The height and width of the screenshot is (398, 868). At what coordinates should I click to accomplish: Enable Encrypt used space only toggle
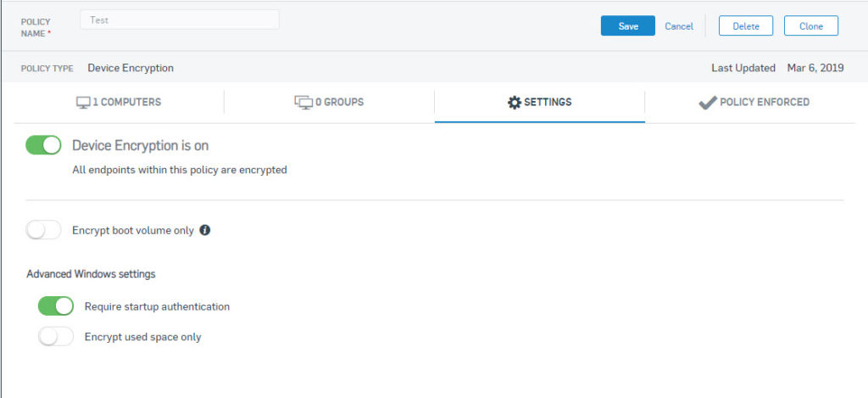tap(55, 336)
